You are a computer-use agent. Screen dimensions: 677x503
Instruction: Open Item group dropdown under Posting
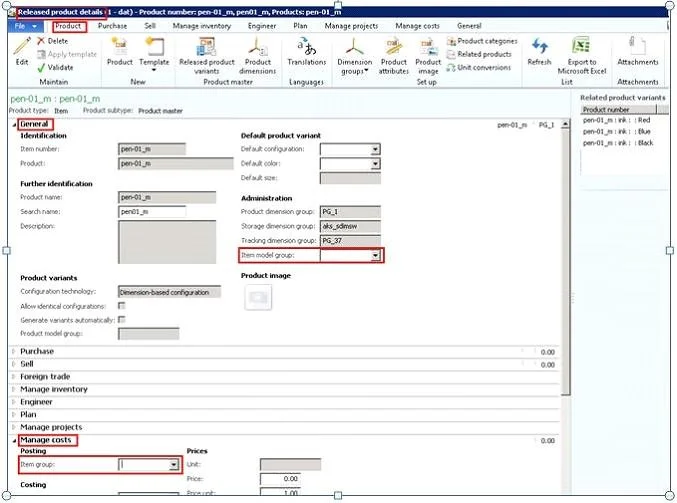point(174,465)
